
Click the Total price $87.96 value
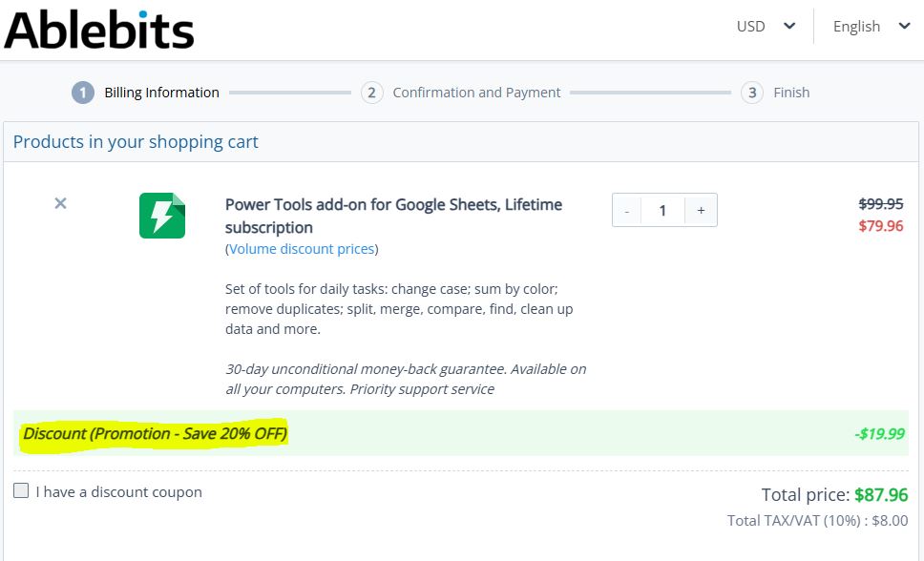tap(881, 494)
